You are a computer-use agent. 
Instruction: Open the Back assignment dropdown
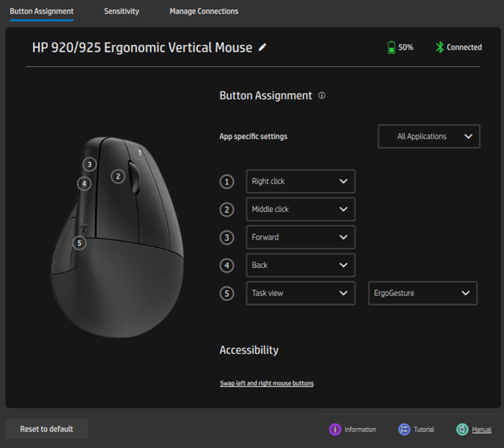(x=301, y=265)
